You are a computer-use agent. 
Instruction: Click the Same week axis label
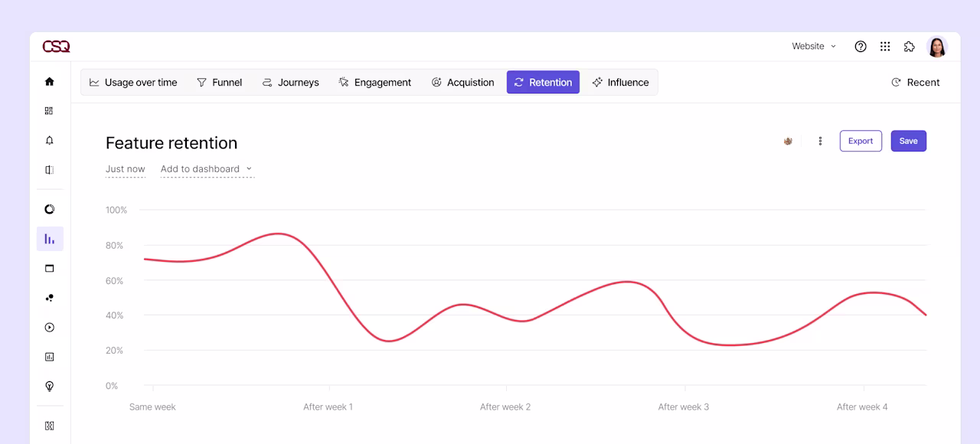[x=152, y=407]
